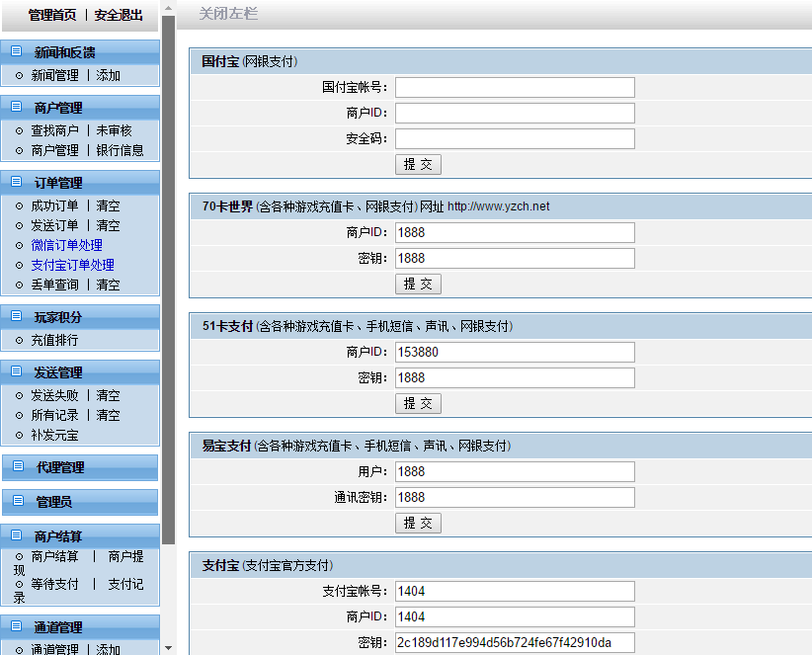
Task: Open 管理首页 from the top menu
Action: click(36, 14)
